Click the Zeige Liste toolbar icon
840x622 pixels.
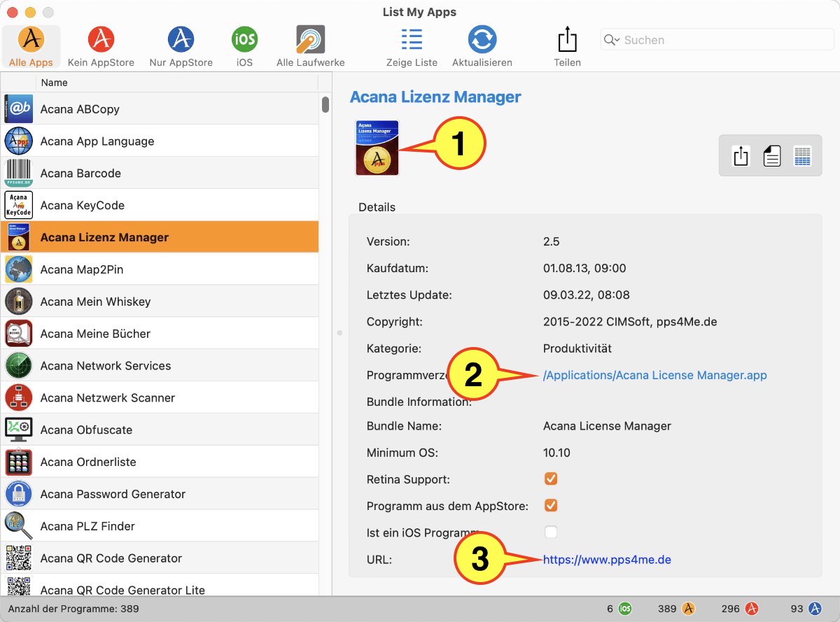[x=412, y=39]
